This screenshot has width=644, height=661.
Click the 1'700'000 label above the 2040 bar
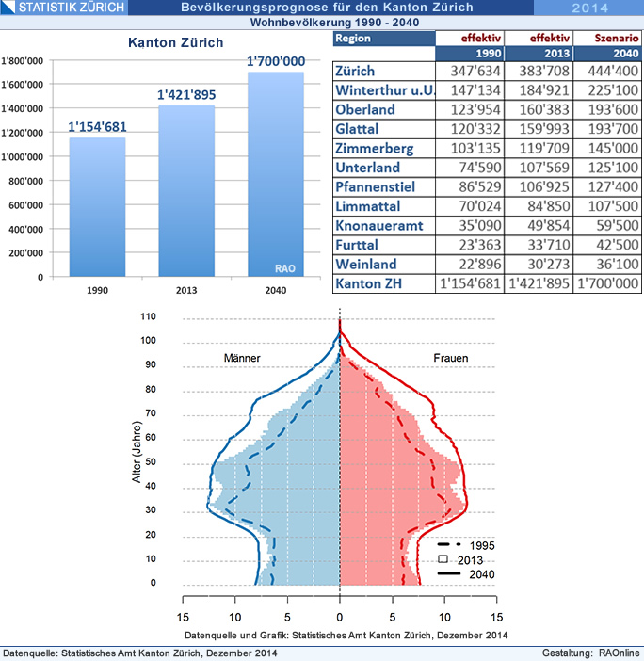coord(275,62)
